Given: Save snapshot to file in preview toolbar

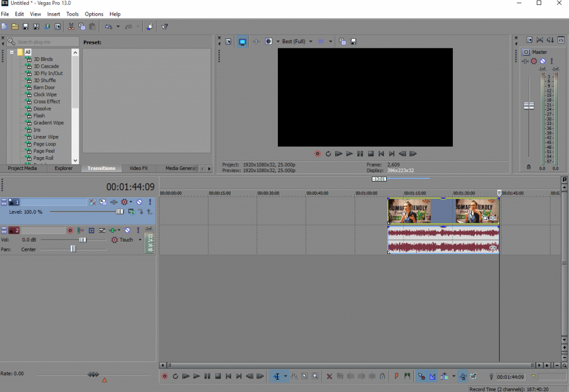Looking at the screenshot, I should point(353,41).
